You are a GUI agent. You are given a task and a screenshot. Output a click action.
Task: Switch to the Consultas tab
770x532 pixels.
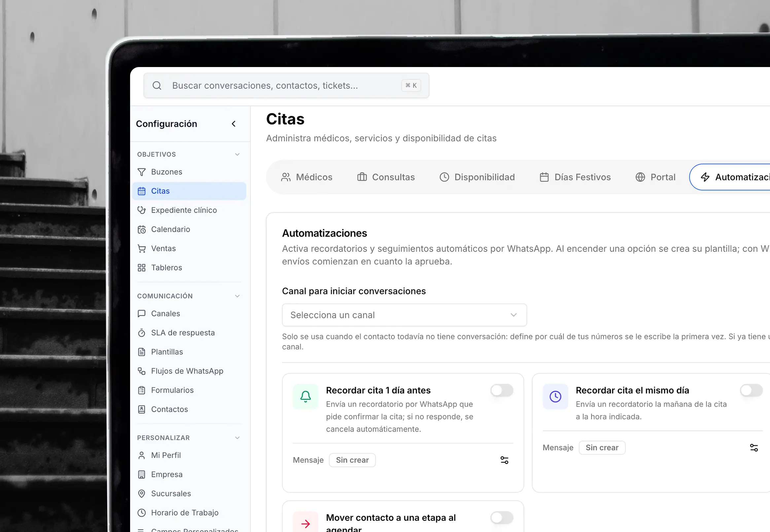(x=386, y=177)
